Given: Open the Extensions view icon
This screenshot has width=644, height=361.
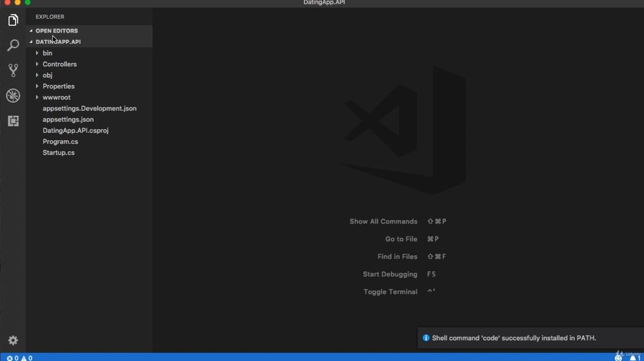Looking at the screenshot, I should pyautogui.click(x=13, y=120).
